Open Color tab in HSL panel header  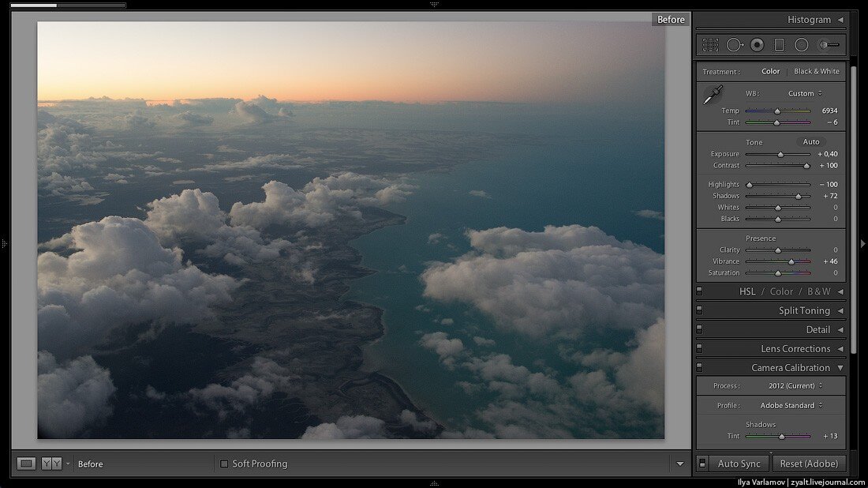(781, 291)
